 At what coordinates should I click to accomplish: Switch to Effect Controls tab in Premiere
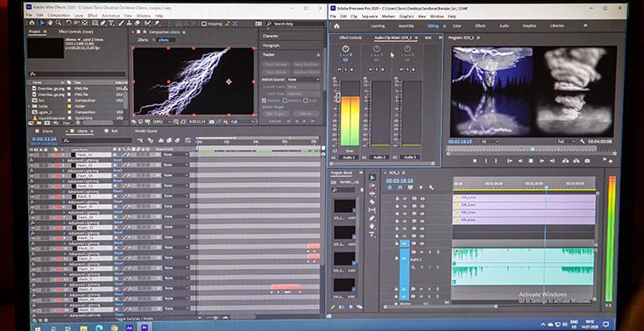(x=350, y=38)
